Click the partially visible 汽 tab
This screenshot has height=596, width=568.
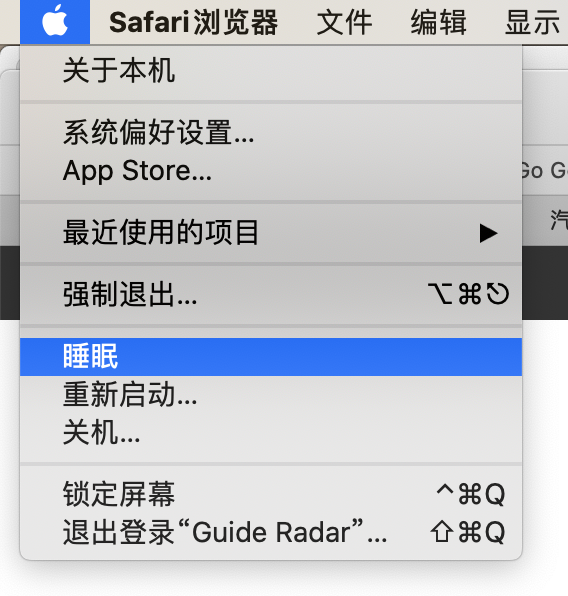[558, 220]
